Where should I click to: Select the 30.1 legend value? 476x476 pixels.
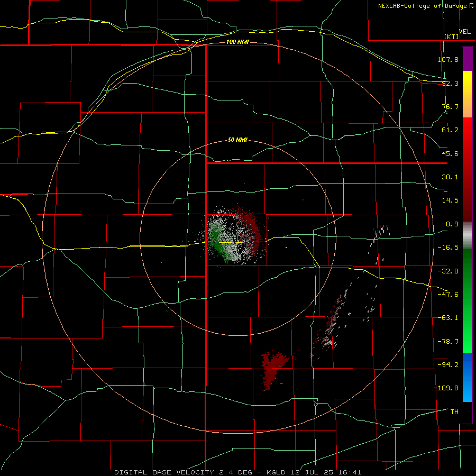coord(450,177)
